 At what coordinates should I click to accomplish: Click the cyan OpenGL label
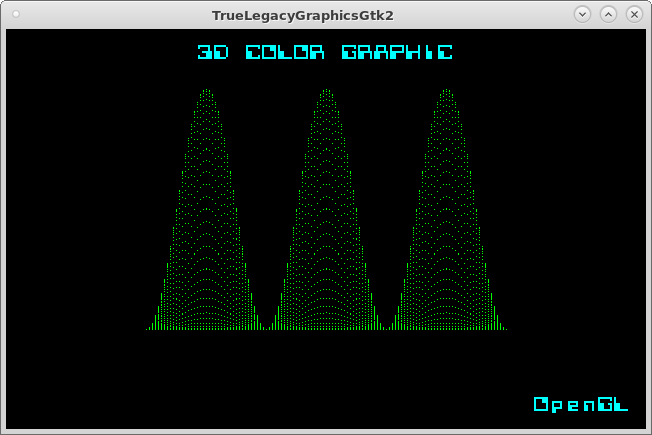pos(581,404)
